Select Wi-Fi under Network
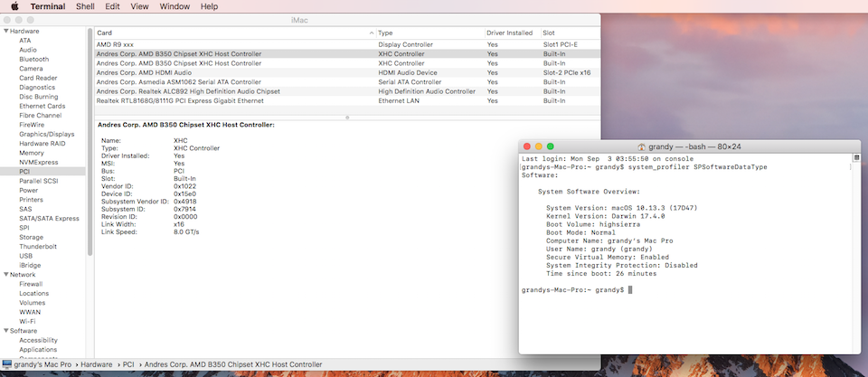This screenshot has height=377, width=868. pyautogui.click(x=28, y=321)
